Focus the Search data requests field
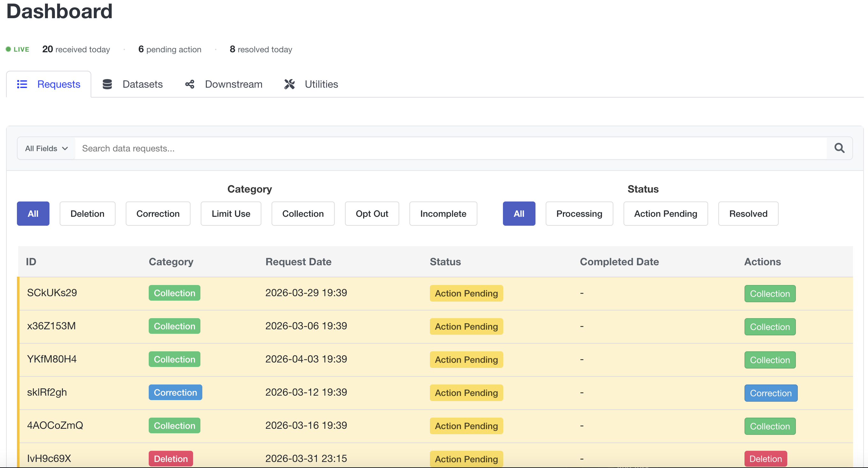The image size is (868, 468). point(450,149)
